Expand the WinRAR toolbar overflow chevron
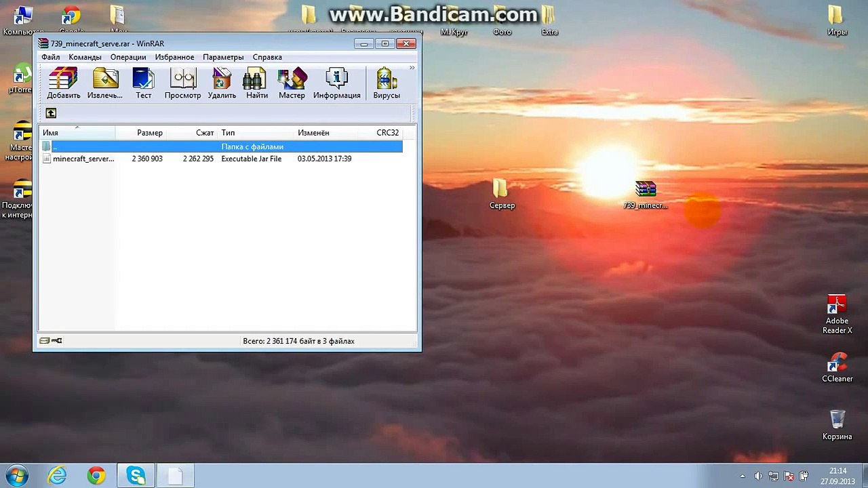 point(412,68)
